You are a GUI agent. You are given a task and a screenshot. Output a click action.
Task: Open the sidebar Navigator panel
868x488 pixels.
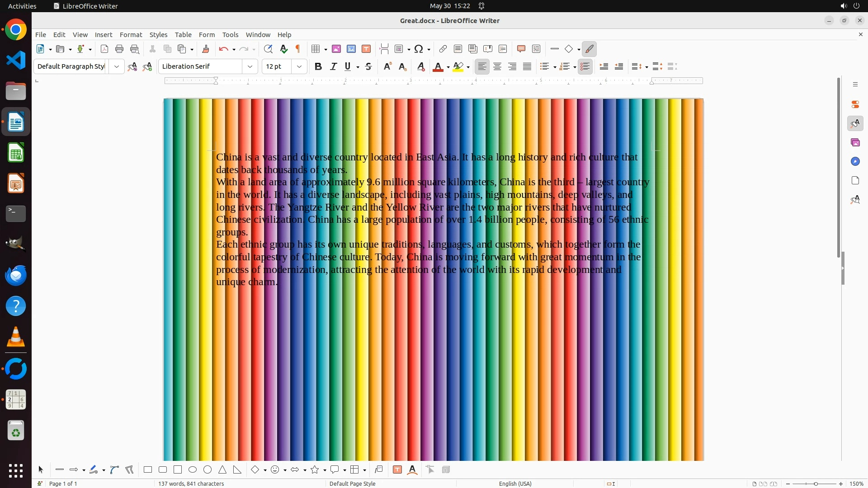855,161
